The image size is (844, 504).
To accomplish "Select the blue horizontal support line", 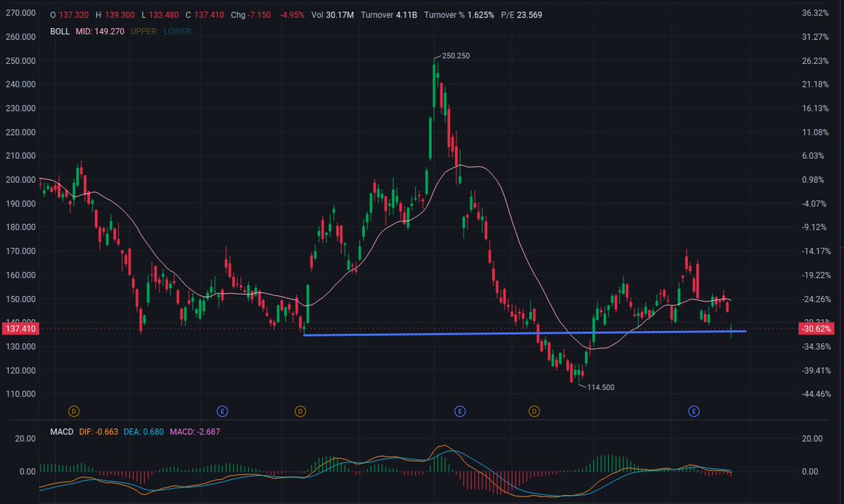I will pyautogui.click(x=525, y=333).
